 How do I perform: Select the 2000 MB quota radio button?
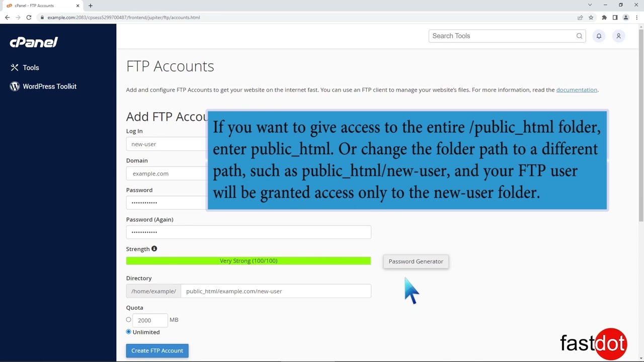tap(129, 320)
